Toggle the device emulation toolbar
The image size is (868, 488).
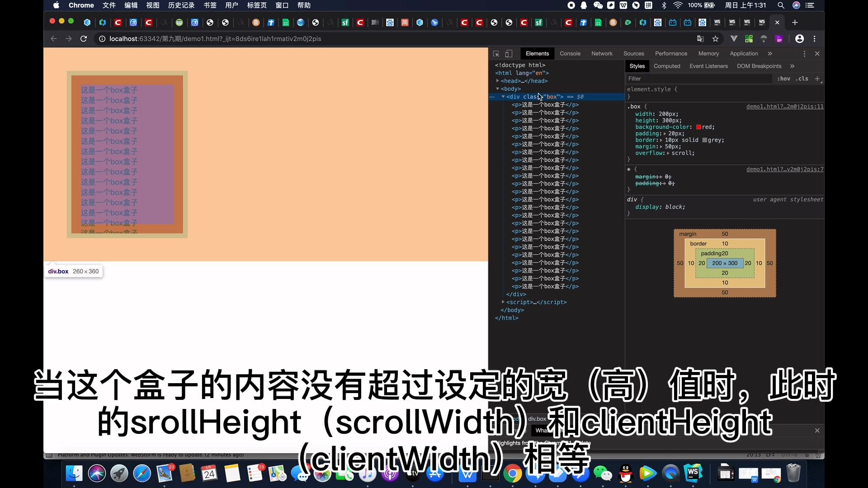tap(509, 53)
